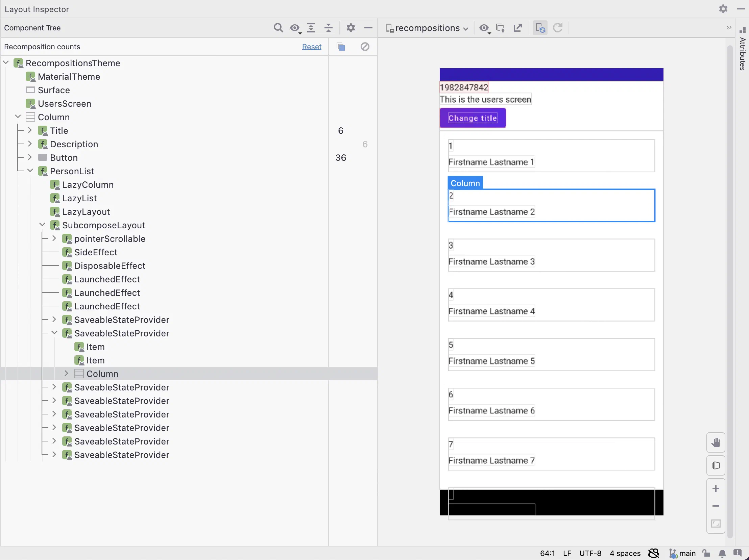Image resolution: width=749 pixels, height=560 pixels.
Task: Expand the pointerScrollable node
Action: 54,239
